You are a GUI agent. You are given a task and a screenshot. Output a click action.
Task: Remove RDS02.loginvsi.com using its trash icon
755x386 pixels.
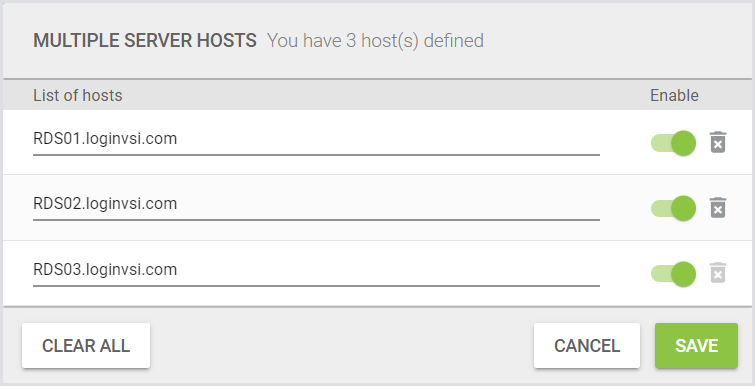717,208
